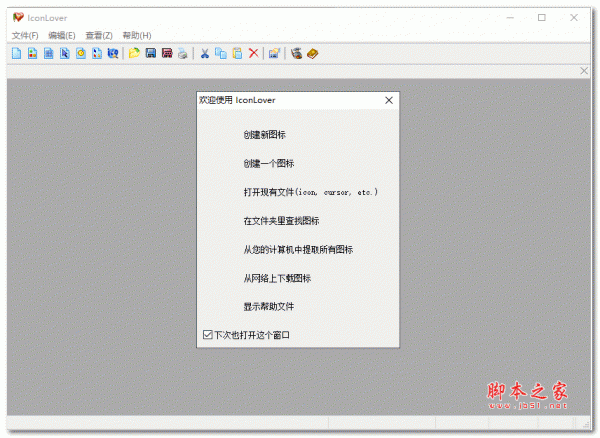Select 打开现有文件(icon, cursor, etc.)
This screenshot has height=438, width=600.
tap(311, 192)
